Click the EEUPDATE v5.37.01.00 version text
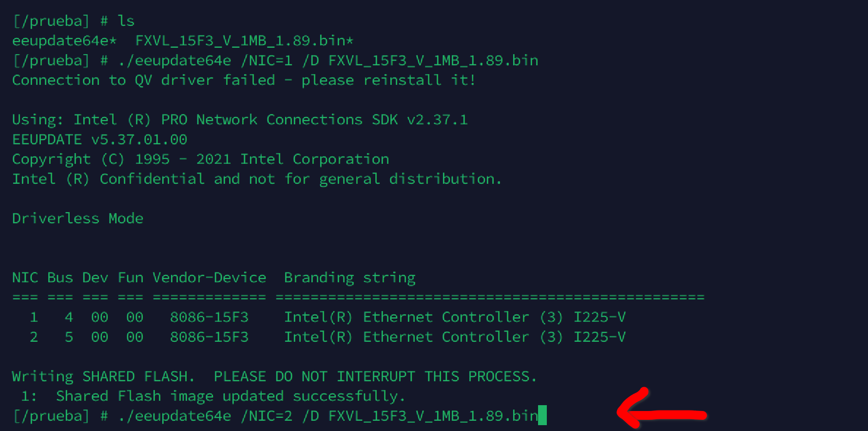 99,140
